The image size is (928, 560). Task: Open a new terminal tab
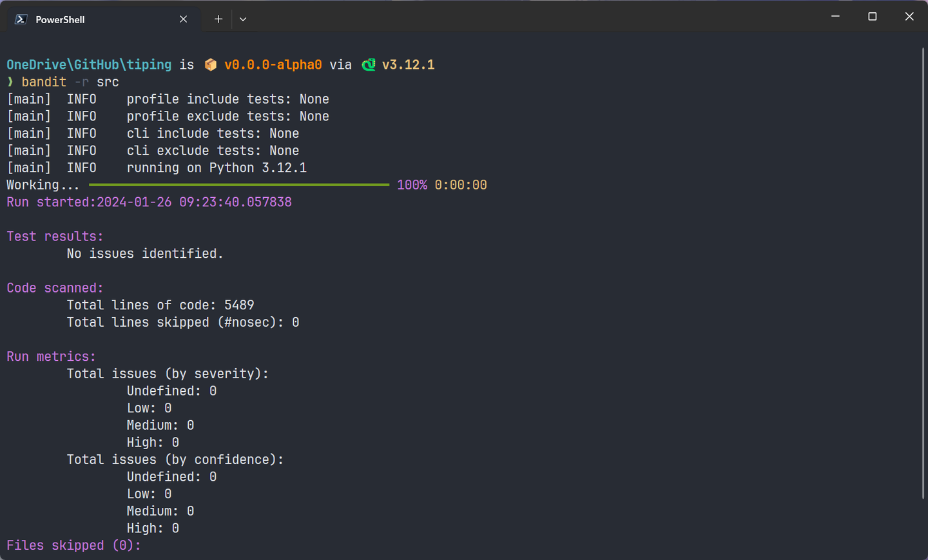pos(218,19)
